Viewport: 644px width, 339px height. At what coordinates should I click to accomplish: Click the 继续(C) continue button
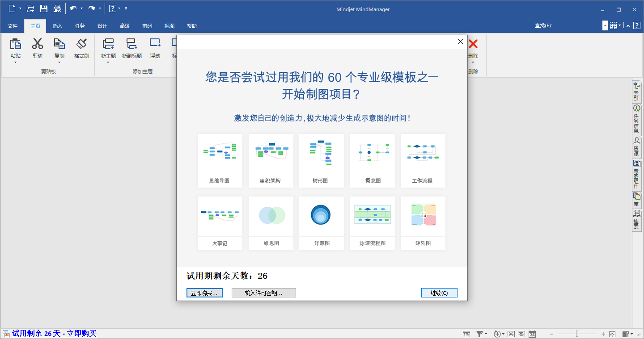(x=439, y=293)
